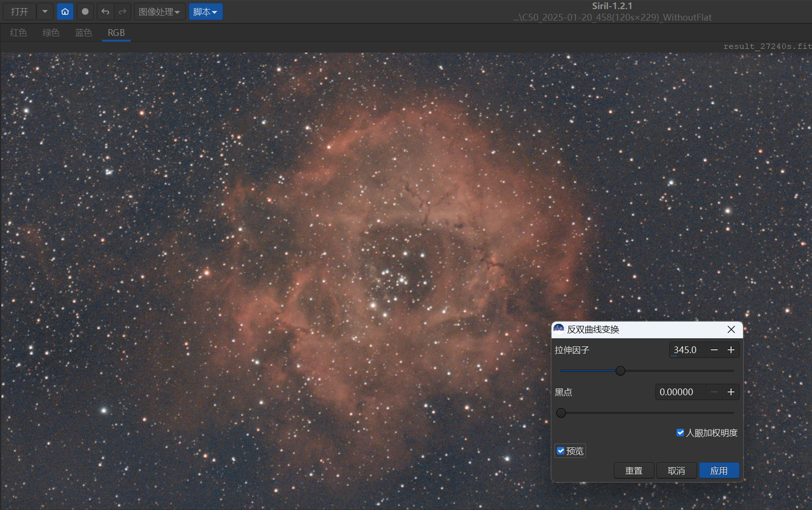Screen dimensions: 812x510
Task: Switch to the 绿色 channel tab
Action: tap(51, 32)
